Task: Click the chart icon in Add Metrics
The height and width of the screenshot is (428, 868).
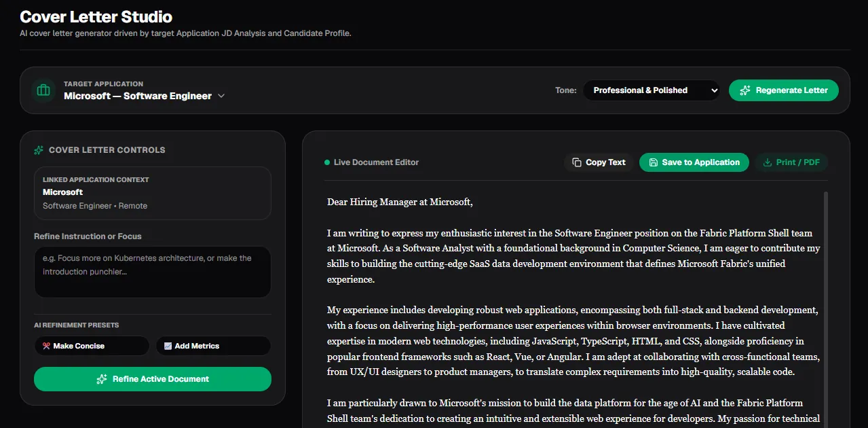Action: (168, 346)
